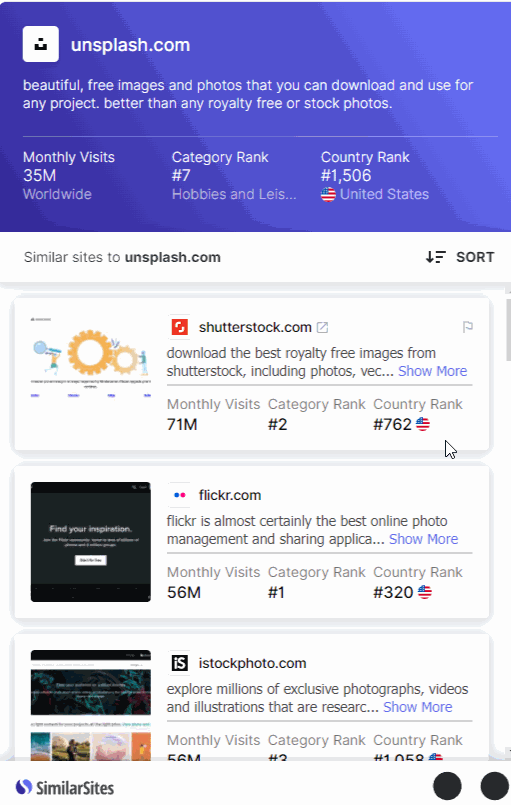Viewport: 511px width, 805px height.
Task: Click the shutterstock preview thumbnail
Action: pos(90,357)
